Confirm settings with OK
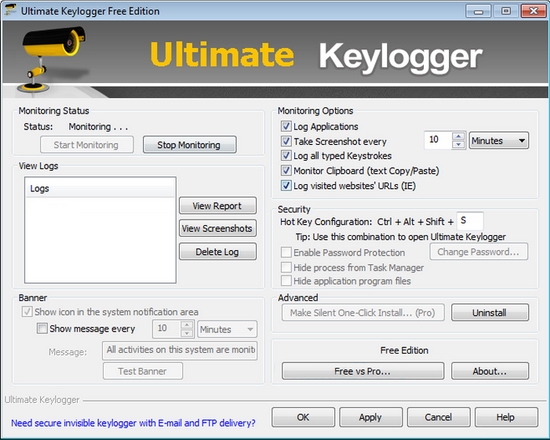This screenshot has height=440, width=550. (303, 417)
